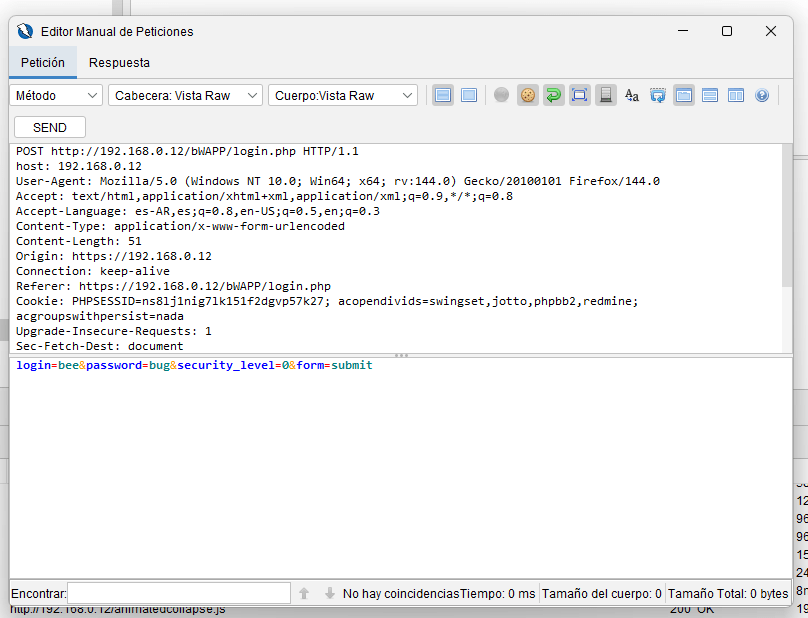The width and height of the screenshot is (808, 618).
Task: Select the stacked top-bottom layout icon
Action: [710, 96]
